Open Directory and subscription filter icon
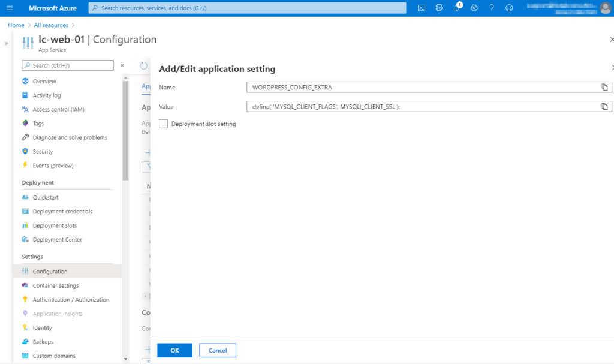614x364 pixels. tap(439, 8)
